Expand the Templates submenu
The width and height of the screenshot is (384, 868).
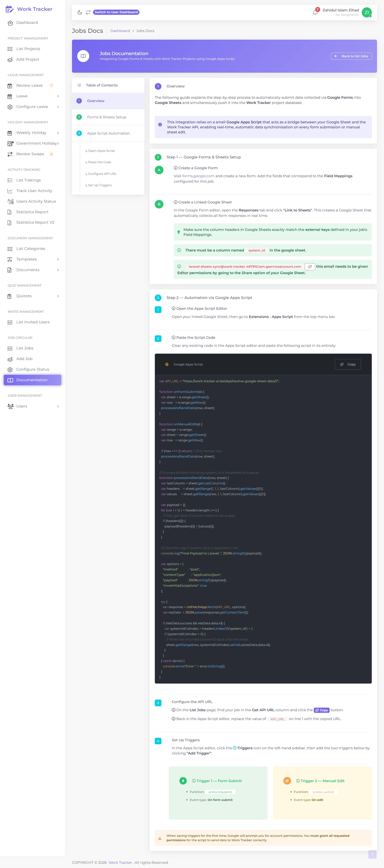tap(58, 259)
